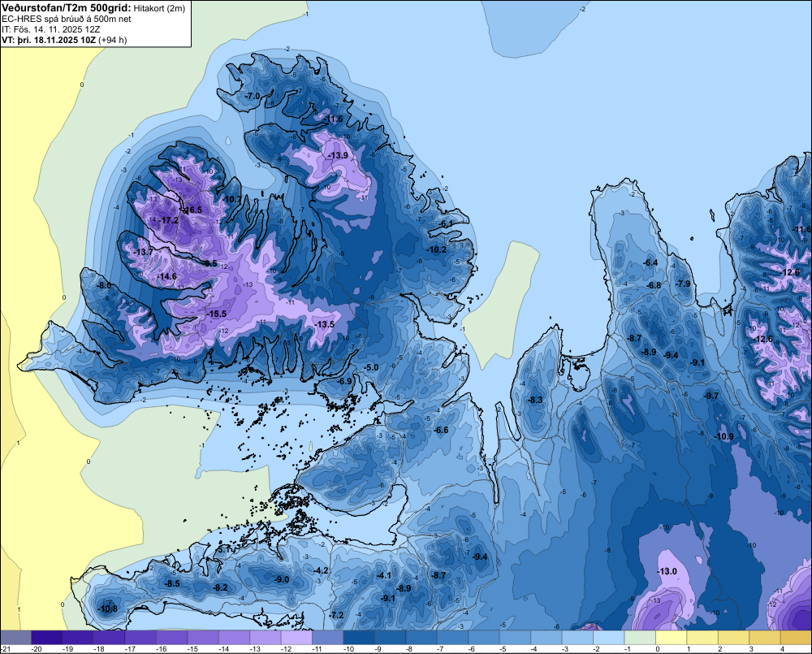
Task: Select the -9.7 temperature value
Action: 711,396
